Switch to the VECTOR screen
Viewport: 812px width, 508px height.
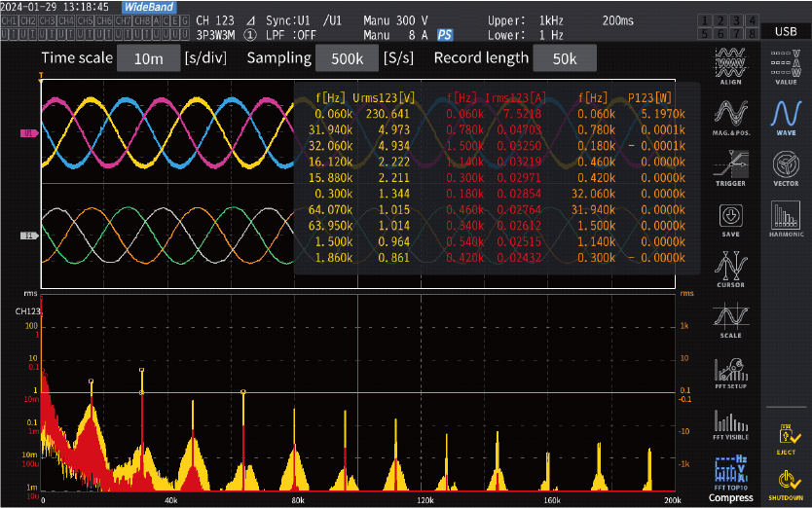(x=786, y=167)
